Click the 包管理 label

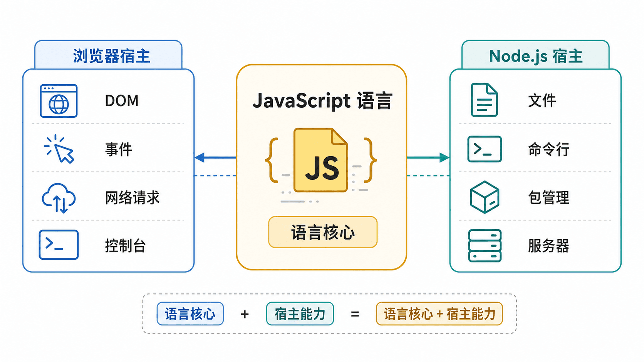[548, 198]
